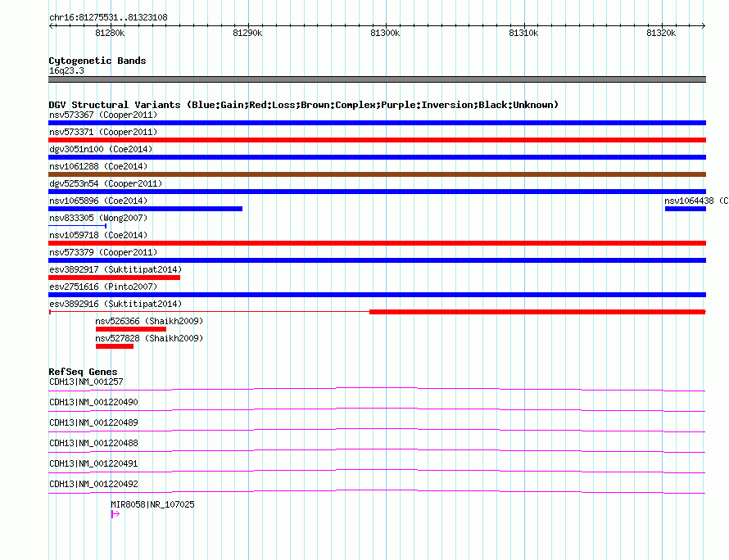
Task: Click the thin nsv833305 (Wong2007) blue line
Action: click(x=78, y=226)
